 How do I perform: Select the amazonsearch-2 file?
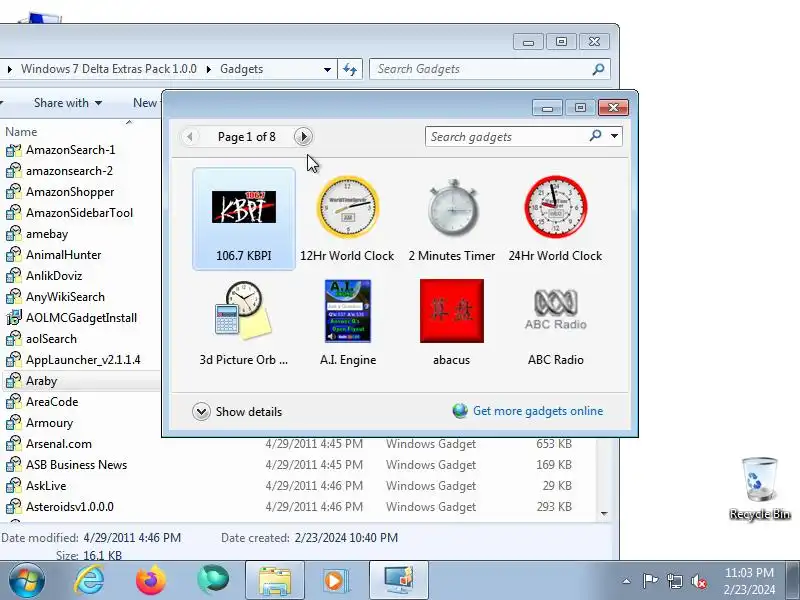click(x=69, y=171)
